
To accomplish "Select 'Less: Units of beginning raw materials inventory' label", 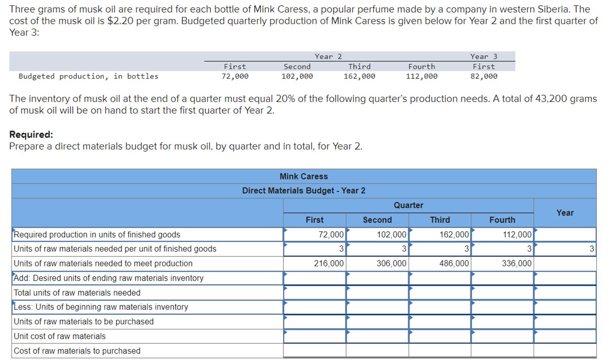I will click(x=101, y=307).
